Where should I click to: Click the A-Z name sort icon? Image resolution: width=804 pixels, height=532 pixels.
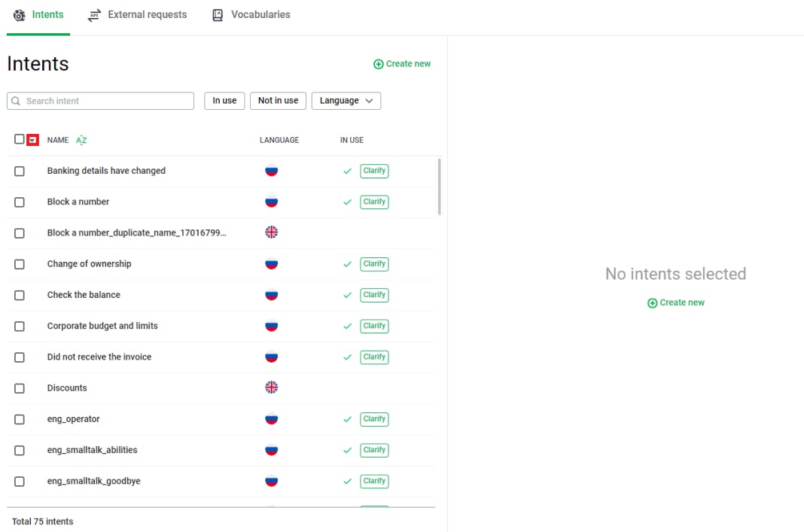81,140
